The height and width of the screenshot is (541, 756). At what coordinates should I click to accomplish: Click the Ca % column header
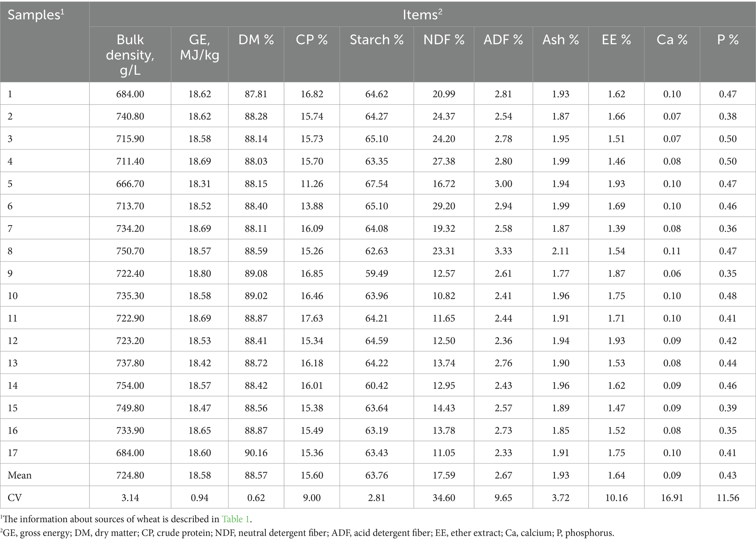(x=672, y=40)
